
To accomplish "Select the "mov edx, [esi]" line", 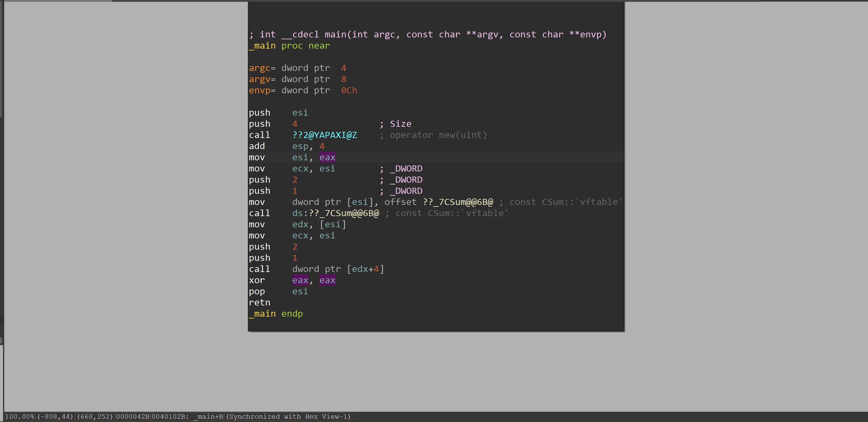I will 298,224.
